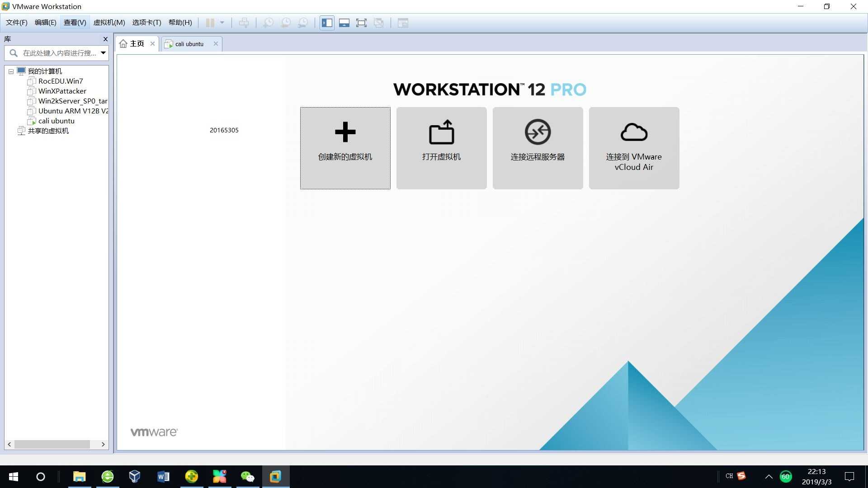868x488 pixels.
Task: Open the library search filter dropdown
Action: 103,53
